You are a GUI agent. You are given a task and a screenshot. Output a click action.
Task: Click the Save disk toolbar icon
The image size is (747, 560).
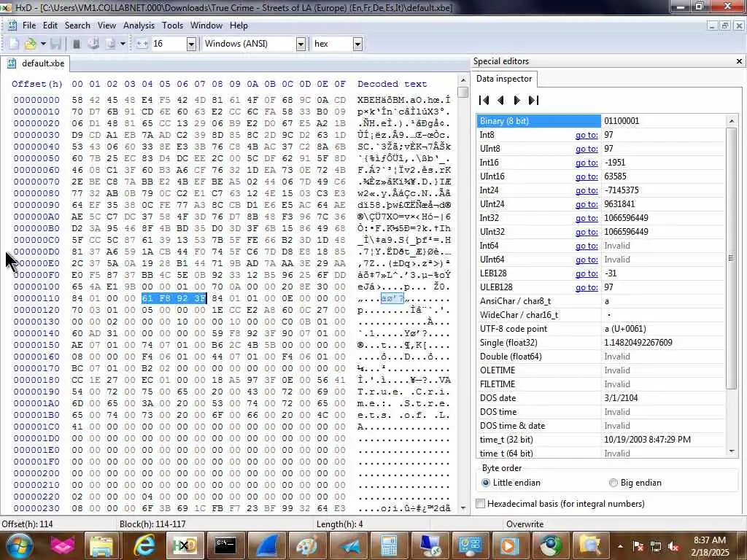click(55, 44)
